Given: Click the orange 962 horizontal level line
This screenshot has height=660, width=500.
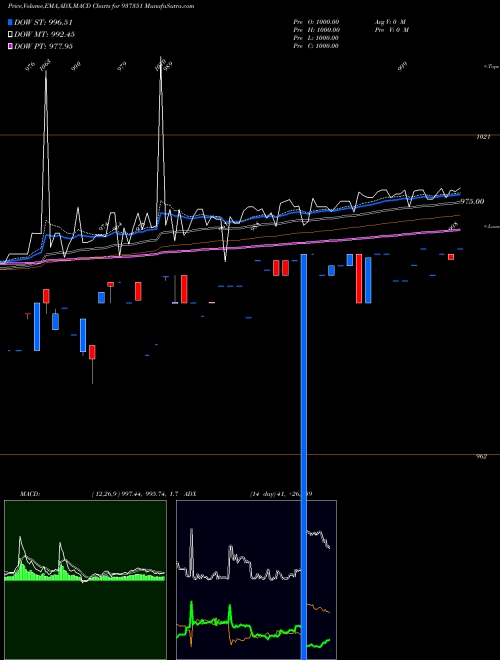Looking at the screenshot, I should tap(250, 455).
